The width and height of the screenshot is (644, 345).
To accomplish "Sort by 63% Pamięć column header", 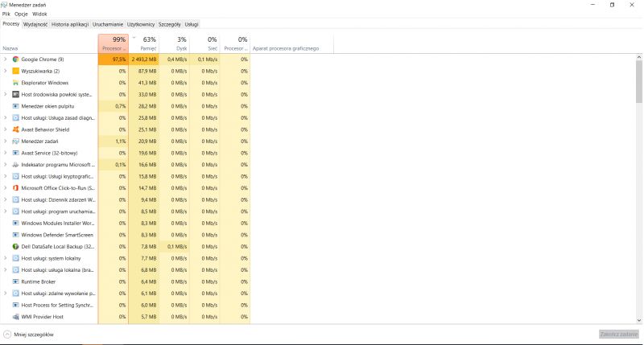I will point(144,44).
